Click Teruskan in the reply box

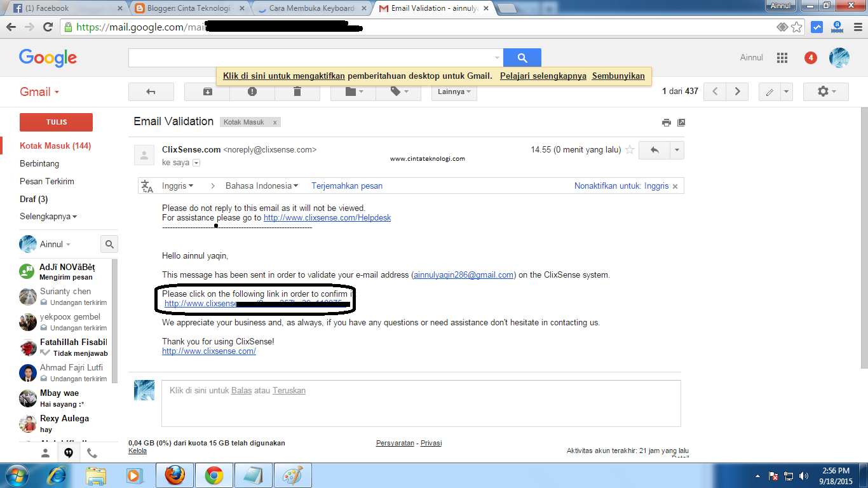pyautogui.click(x=289, y=390)
